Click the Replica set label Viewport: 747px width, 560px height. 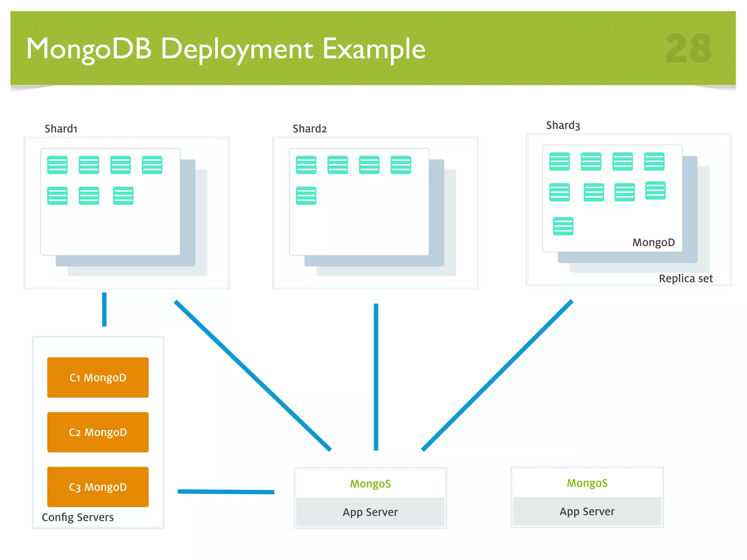coord(685,279)
